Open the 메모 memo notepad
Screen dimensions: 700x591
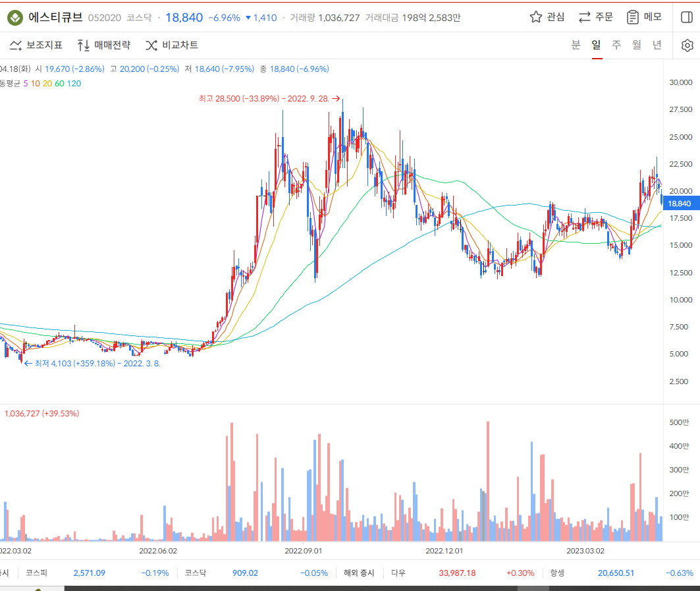tap(644, 17)
